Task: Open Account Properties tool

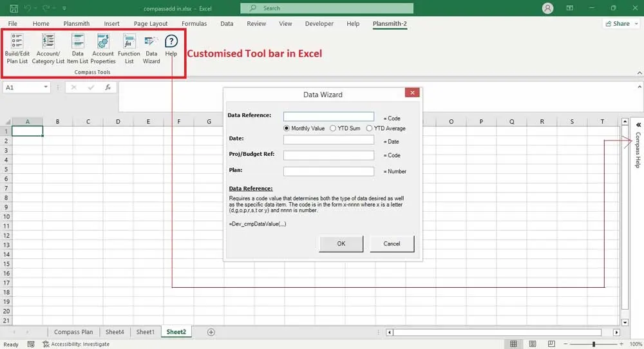Action: (102, 49)
